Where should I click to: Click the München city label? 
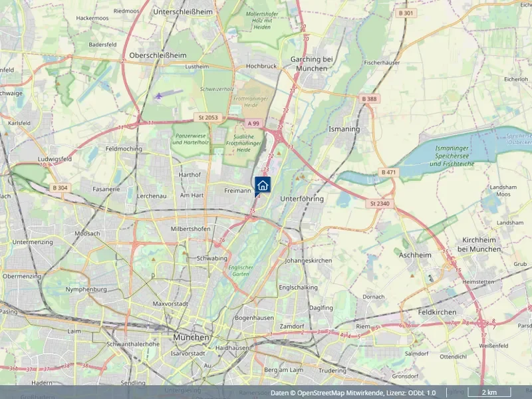tap(192, 337)
